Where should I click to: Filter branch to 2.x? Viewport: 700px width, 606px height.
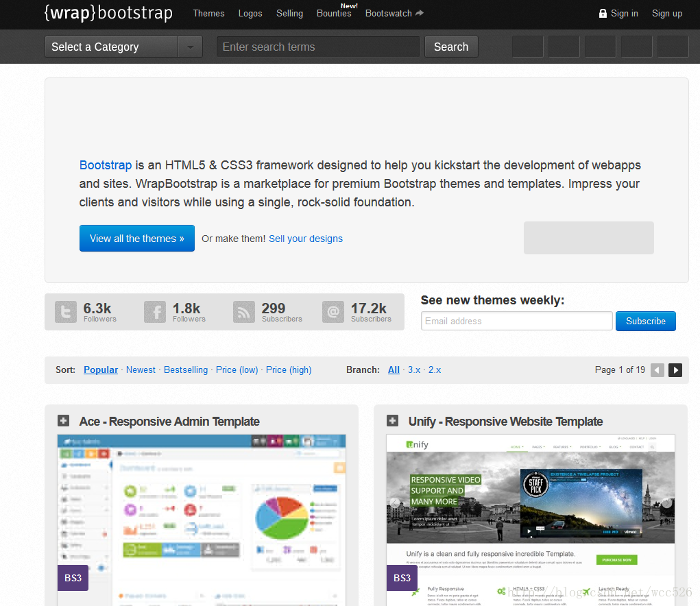435,370
